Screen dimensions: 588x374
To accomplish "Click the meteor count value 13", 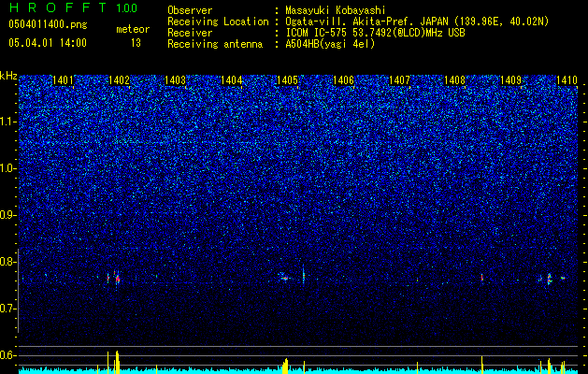I will (136, 43).
